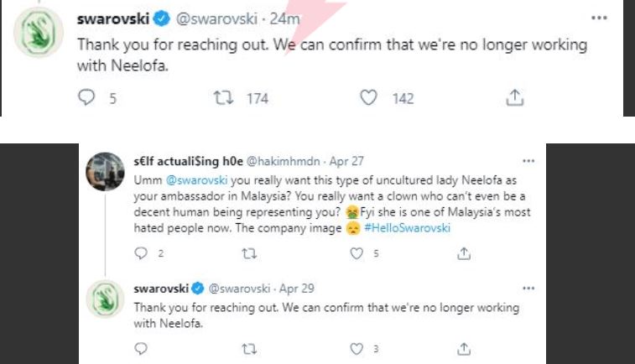Share the top Swarovski tweet
The height and width of the screenshot is (364, 635).
[513, 98]
